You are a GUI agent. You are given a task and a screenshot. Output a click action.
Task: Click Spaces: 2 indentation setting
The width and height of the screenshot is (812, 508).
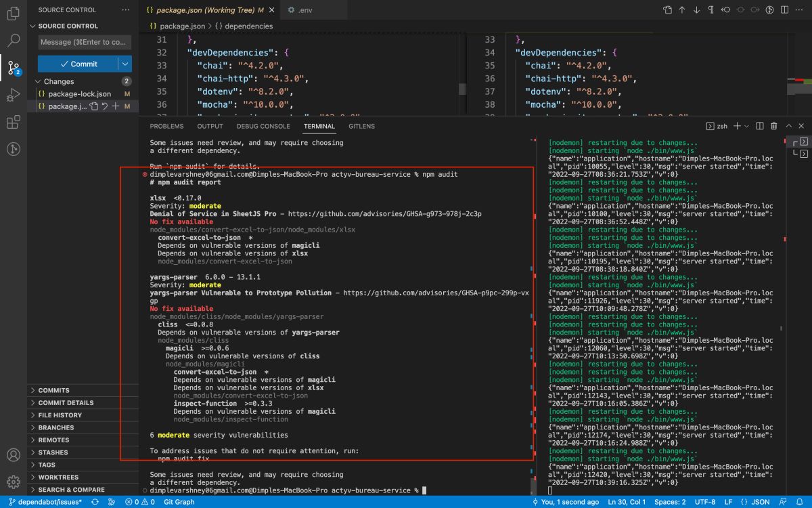click(x=669, y=502)
